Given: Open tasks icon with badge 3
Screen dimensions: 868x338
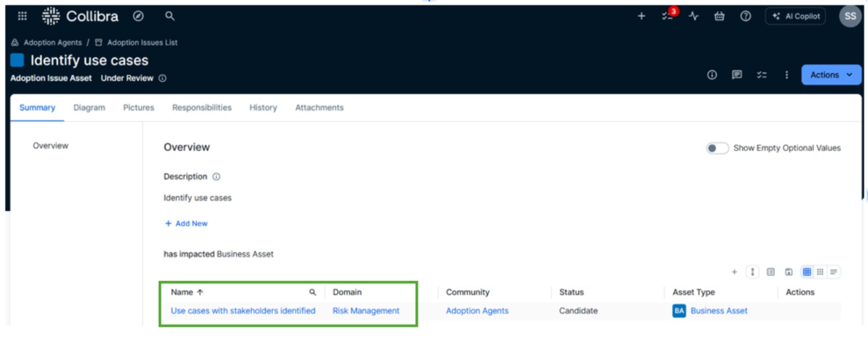Looking at the screenshot, I should [x=669, y=15].
